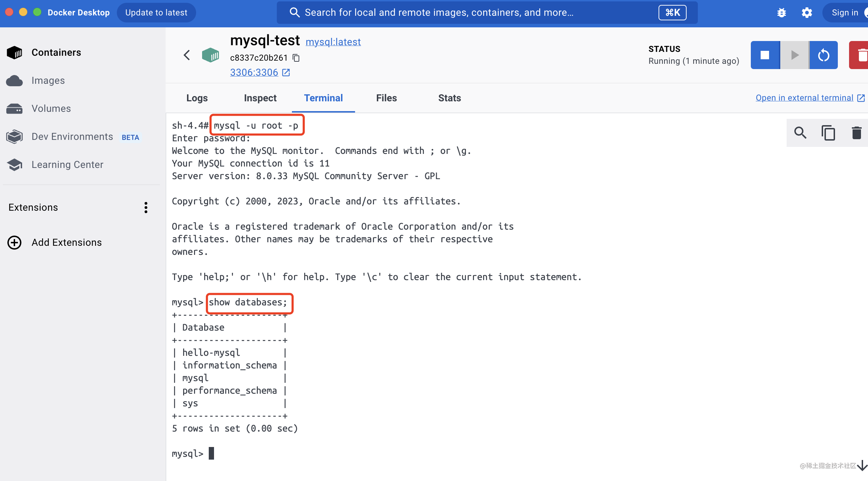Open the bug report troubleshoot icon
The image size is (868, 481).
(781, 13)
